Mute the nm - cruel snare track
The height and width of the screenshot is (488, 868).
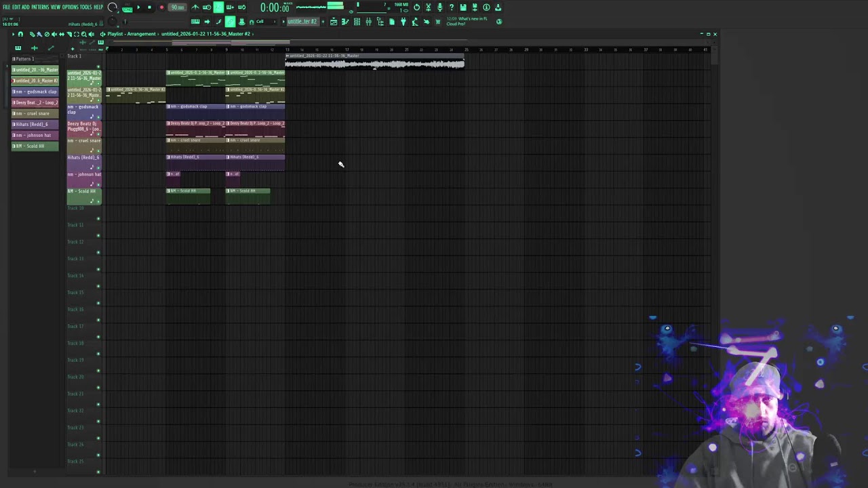98,150
